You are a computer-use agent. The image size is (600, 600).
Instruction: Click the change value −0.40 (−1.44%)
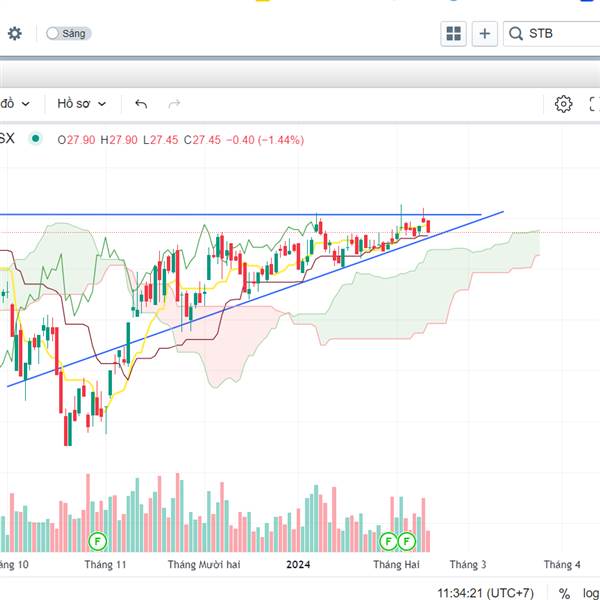pyautogui.click(x=265, y=140)
